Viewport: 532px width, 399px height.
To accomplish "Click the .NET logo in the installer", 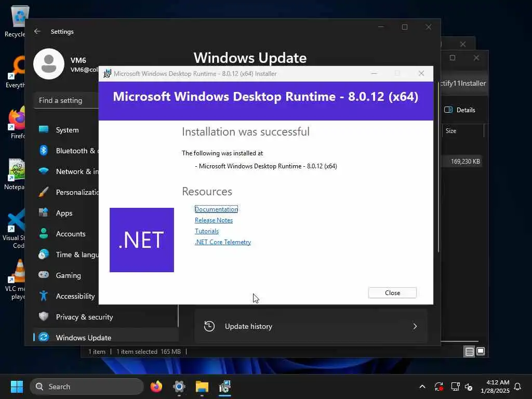I will coord(142,240).
